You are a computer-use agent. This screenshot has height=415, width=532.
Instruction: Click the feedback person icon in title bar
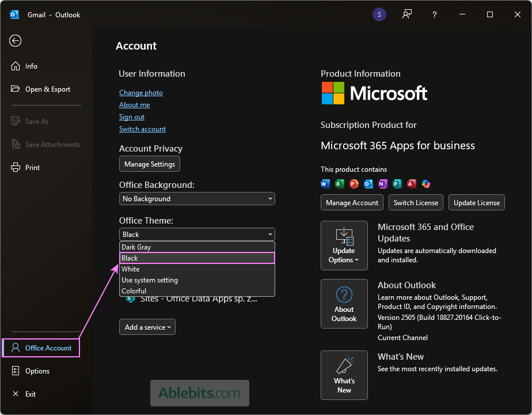(x=407, y=14)
